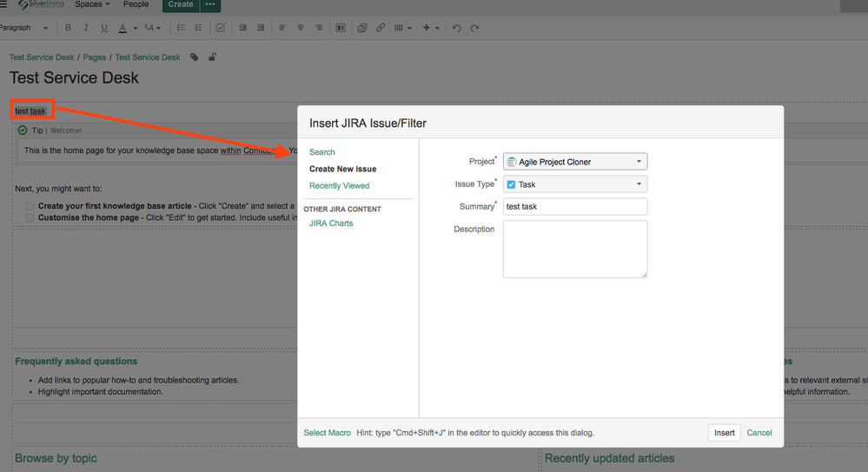Click the Insert button

pos(724,433)
